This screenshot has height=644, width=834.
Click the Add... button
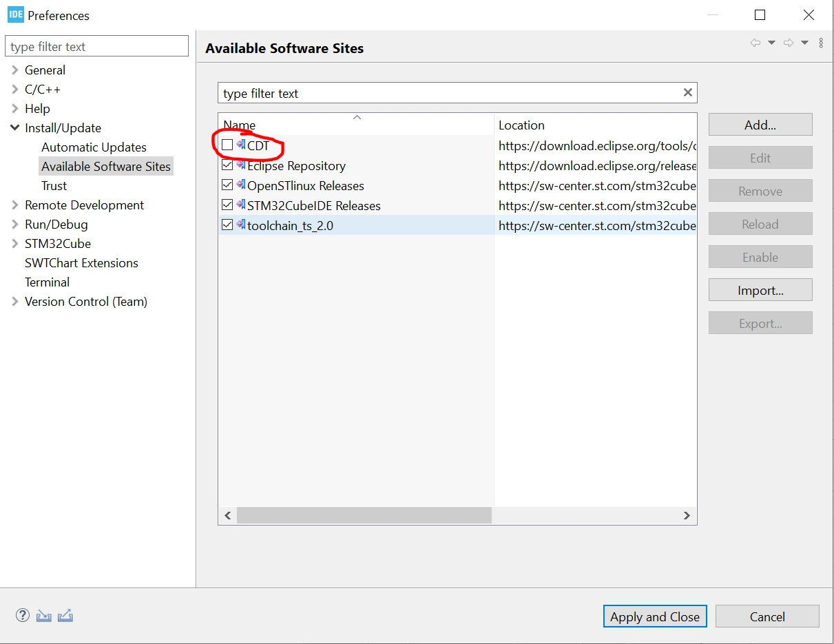click(760, 125)
